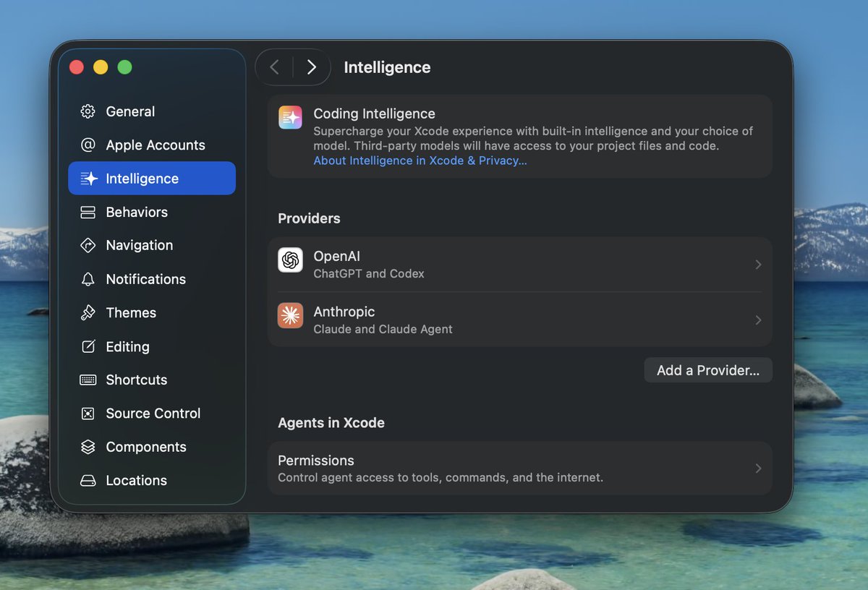Go forward with the right arrow button
This screenshot has width=868, height=590.
click(312, 67)
